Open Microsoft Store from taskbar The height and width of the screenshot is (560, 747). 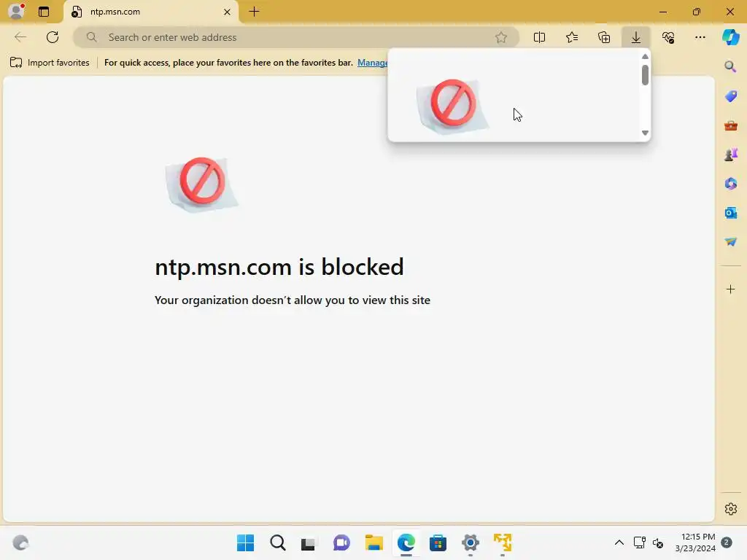coord(438,542)
